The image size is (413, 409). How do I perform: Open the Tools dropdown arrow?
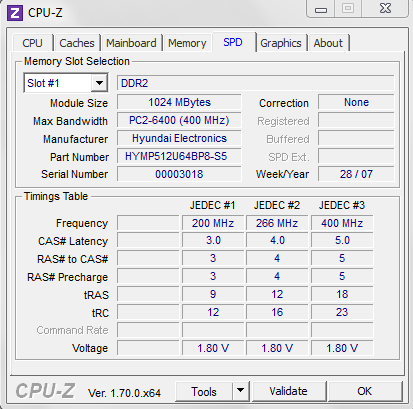240,390
